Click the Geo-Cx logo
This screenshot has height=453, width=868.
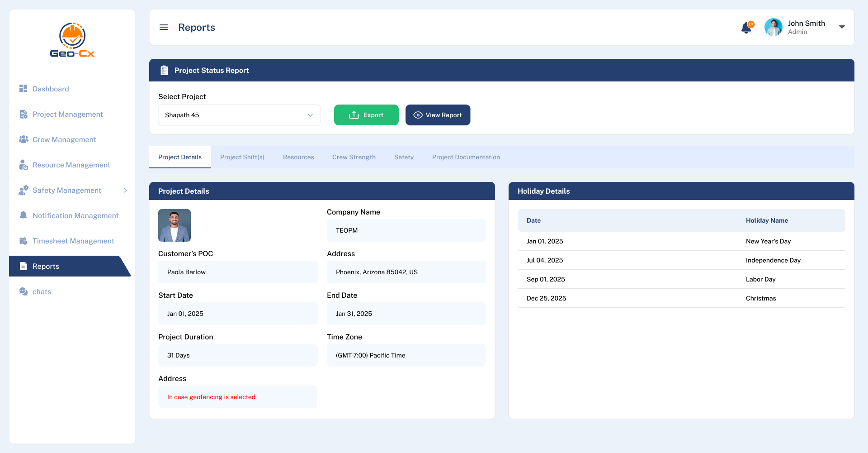click(72, 40)
